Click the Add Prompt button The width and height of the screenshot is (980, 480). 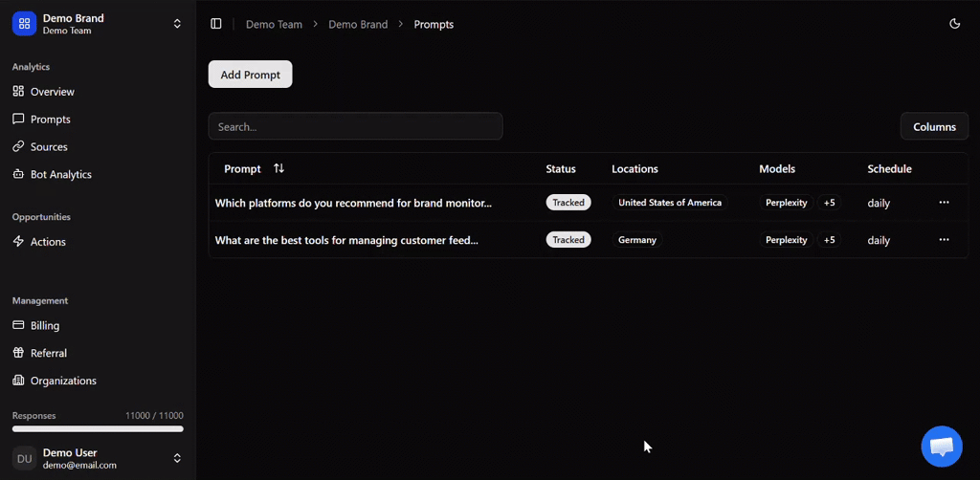click(250, 75)
